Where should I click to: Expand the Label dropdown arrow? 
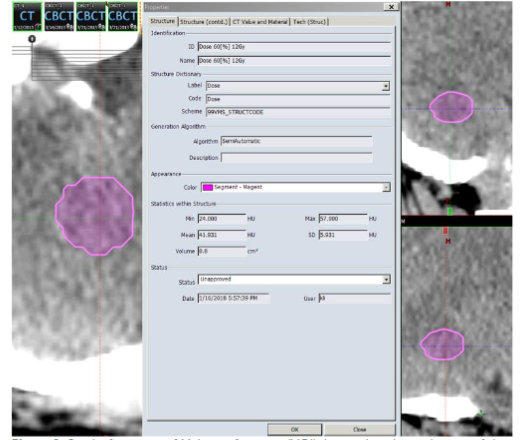386,86
